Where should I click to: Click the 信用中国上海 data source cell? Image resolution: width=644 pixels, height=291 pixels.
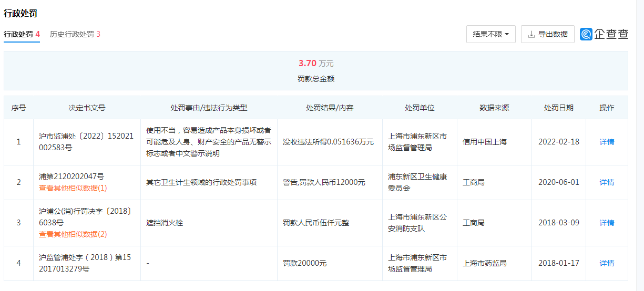[x=485, y=142]
